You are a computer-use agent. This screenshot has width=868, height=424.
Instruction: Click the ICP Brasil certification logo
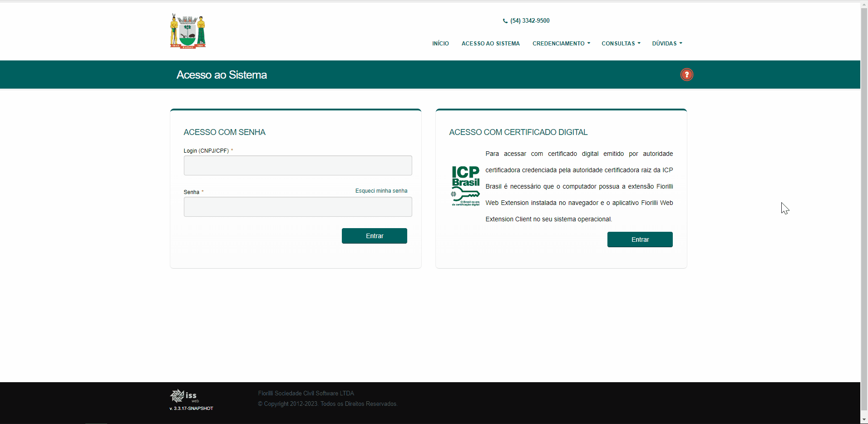pyautogui.click(x=465, y=185)
